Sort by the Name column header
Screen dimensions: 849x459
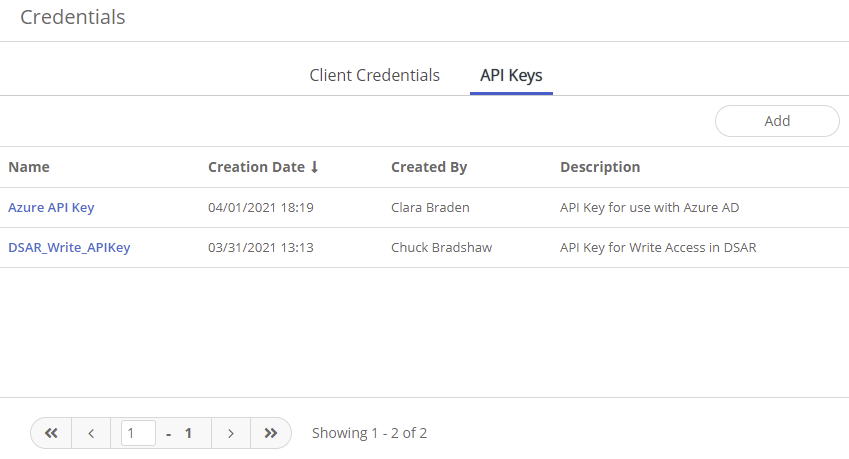29,167
